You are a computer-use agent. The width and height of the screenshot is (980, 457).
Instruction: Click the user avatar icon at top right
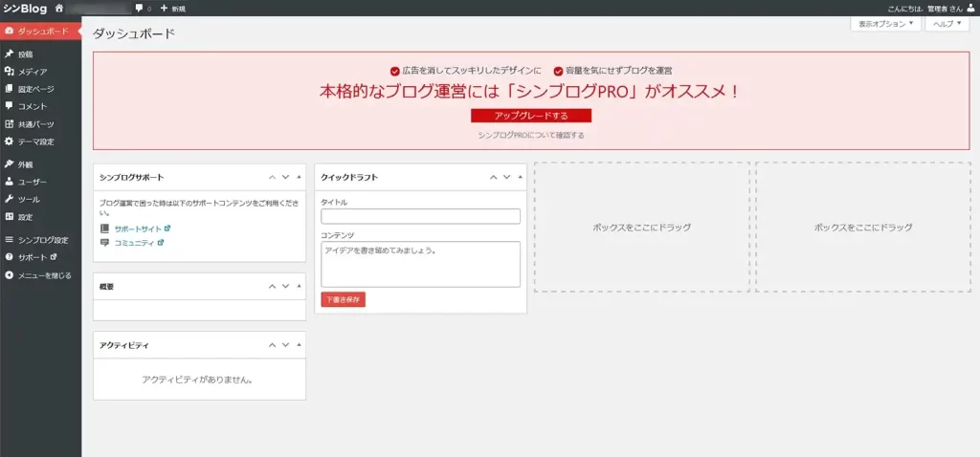970,8
